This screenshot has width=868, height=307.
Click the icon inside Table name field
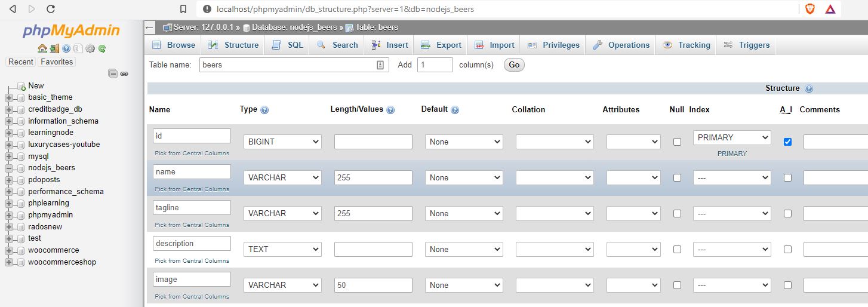pos(380,65)
